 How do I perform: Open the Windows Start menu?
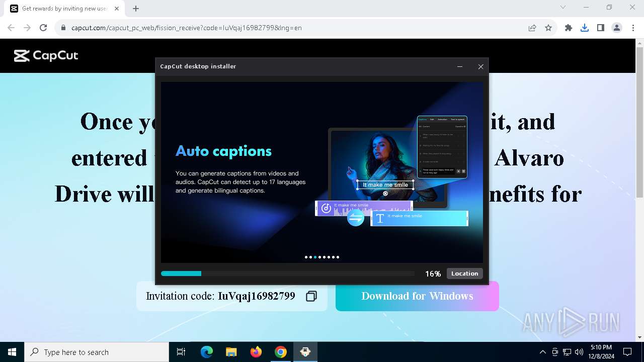click(12, 352)
